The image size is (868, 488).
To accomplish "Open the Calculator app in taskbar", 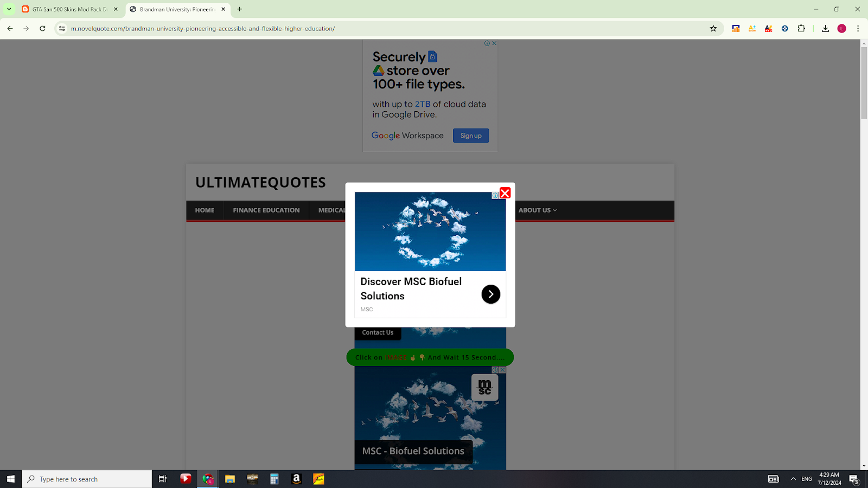I will click(x=275, y=479).
